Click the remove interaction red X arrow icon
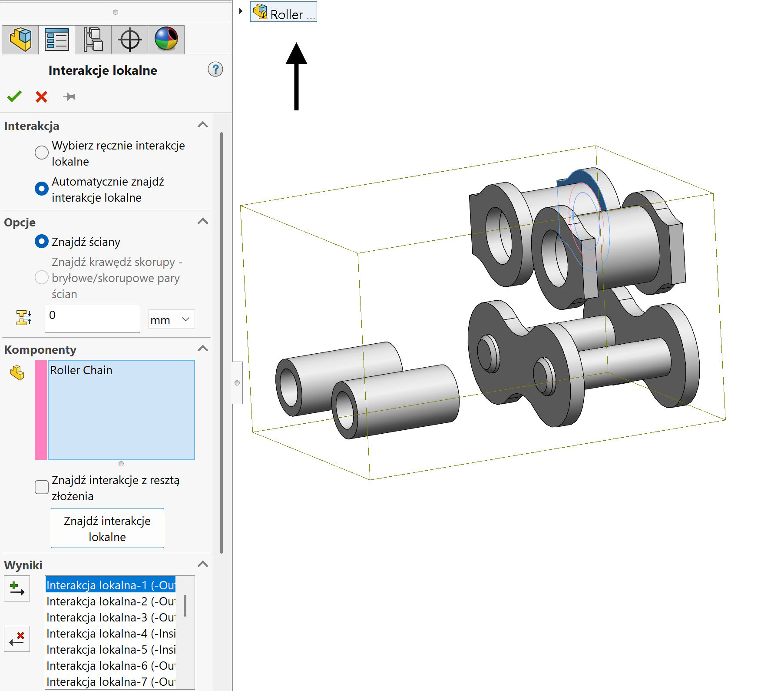784x691 pixels. (x=17, y=639)
